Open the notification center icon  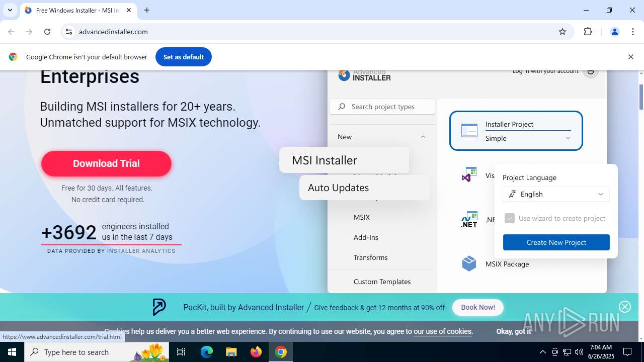tap(627, 352)
